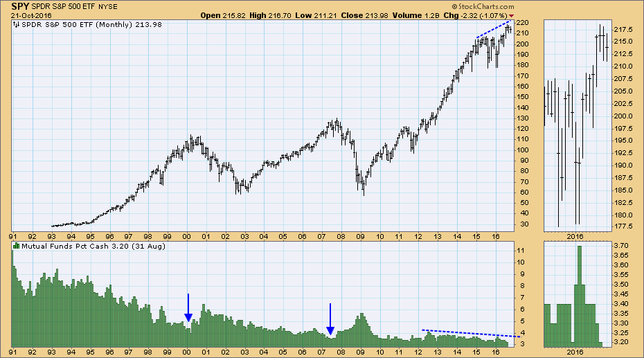Click year label 09 under the price chart
Screen dimensions: 644x358
point(360,237)
